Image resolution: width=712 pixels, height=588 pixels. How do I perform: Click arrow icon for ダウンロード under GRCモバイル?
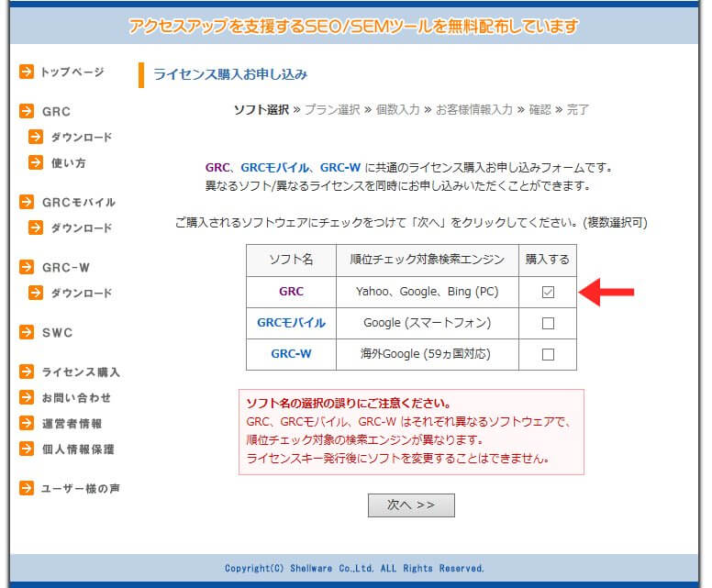coord(36,227)
